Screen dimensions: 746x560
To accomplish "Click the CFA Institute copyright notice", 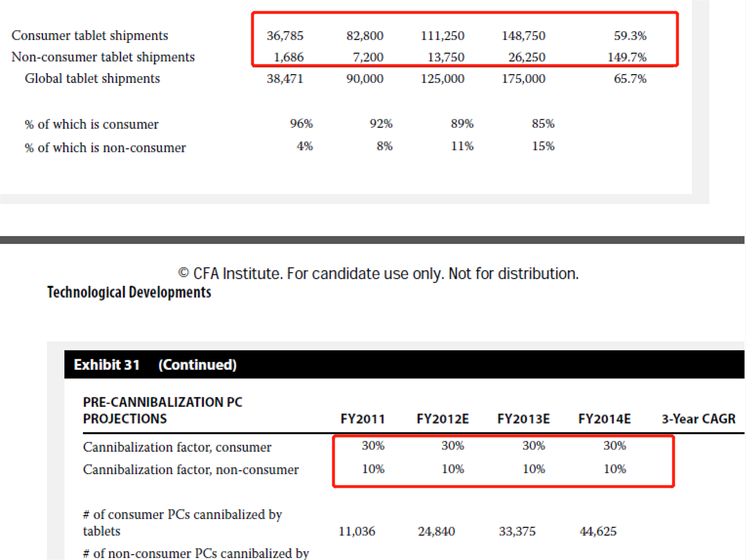I will click(x=378, y=273).
